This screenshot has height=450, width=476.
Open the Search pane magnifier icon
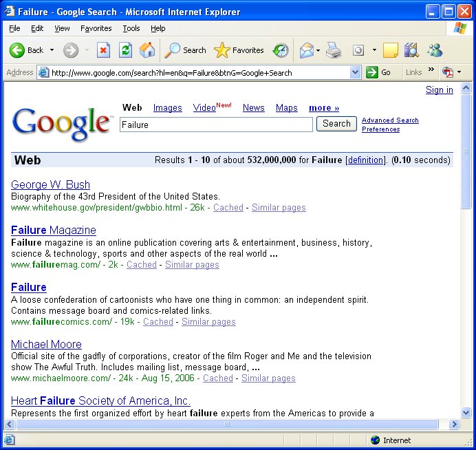(x=172, y=50)
